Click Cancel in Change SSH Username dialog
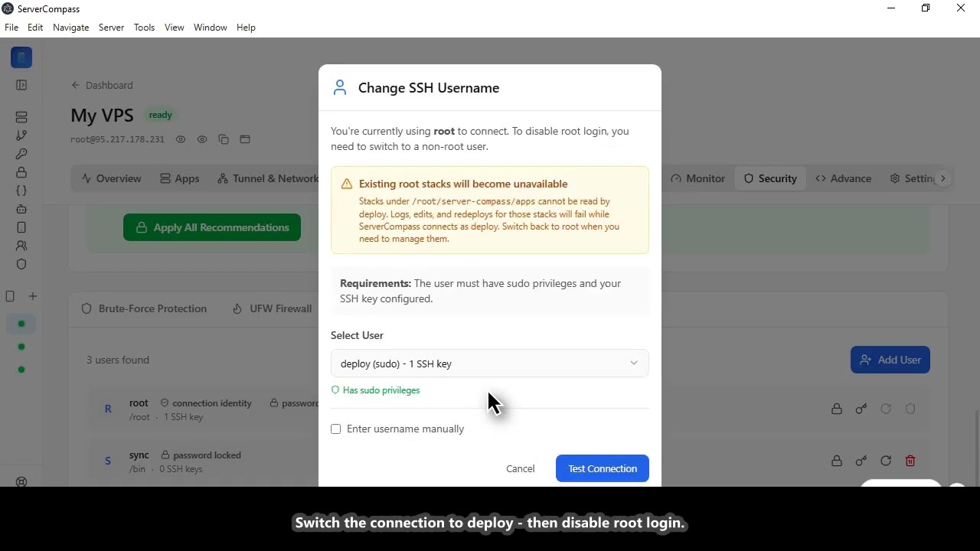 (x=521, y=468)
